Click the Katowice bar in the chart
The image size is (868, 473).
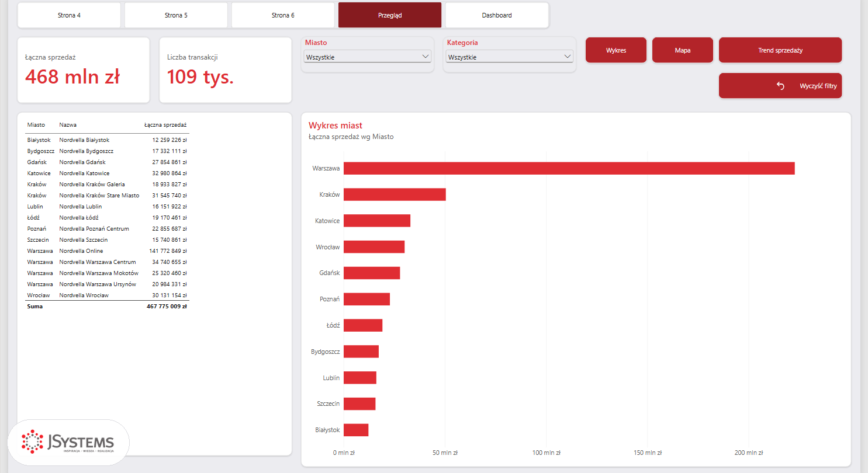377,221
